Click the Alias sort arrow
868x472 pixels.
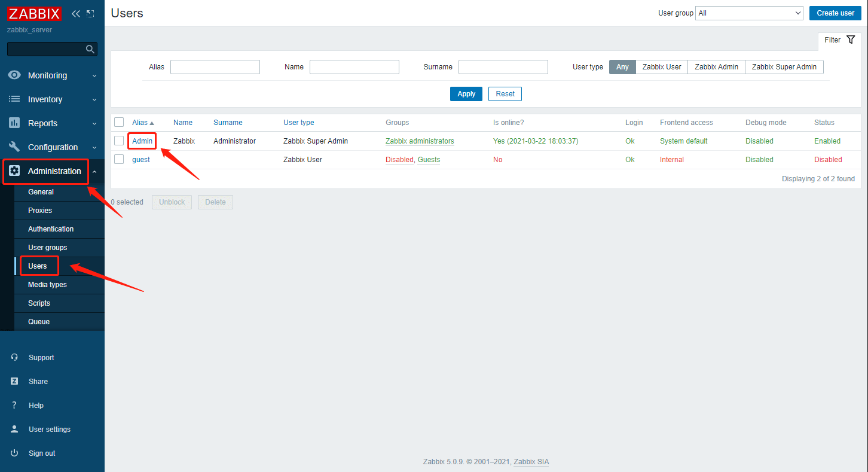point(152,123)
